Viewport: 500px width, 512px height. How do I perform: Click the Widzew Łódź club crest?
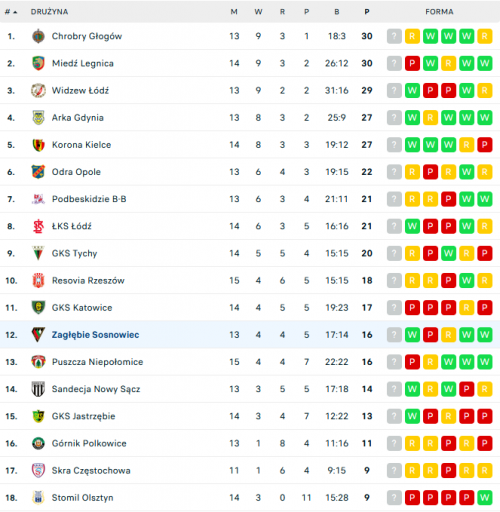(38, 90)
